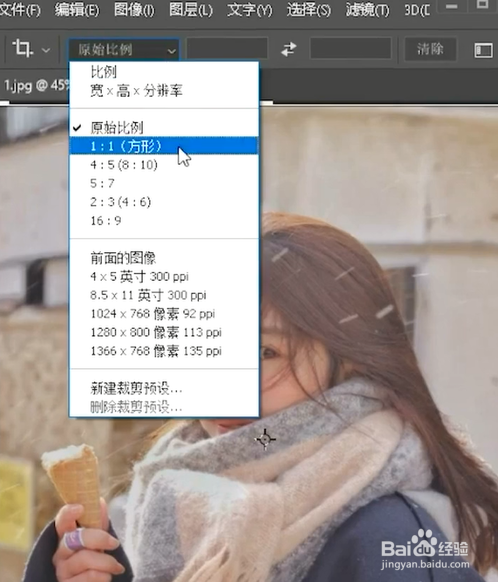Select the 5 : 7 ratio

click(164, 183)
